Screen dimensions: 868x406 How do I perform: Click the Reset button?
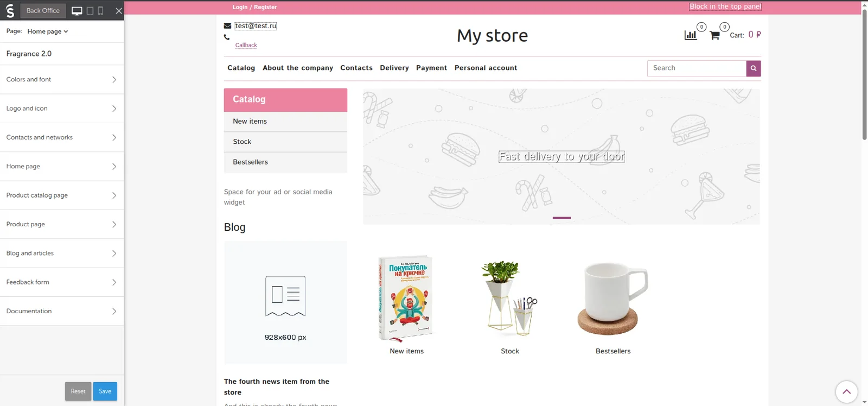78,391
